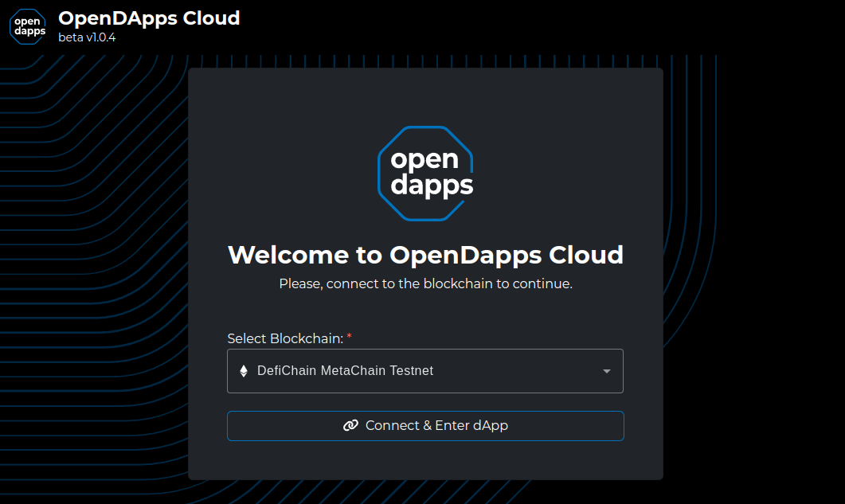Click the Welcome to OpenDapps Cloud heading
Screen dimensions: 845x504
(426, 255)
